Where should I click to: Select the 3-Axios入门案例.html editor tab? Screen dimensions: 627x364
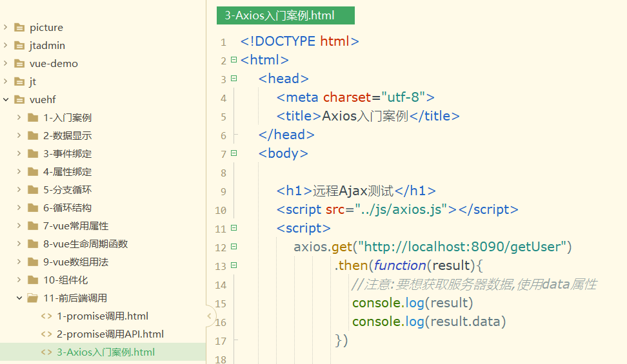click(286, 15)
